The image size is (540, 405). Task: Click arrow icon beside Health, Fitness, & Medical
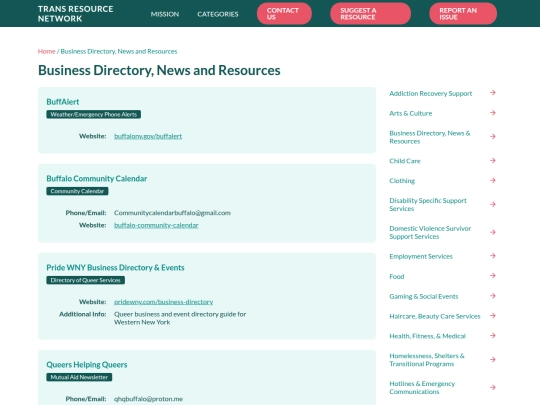click(493, 335)
